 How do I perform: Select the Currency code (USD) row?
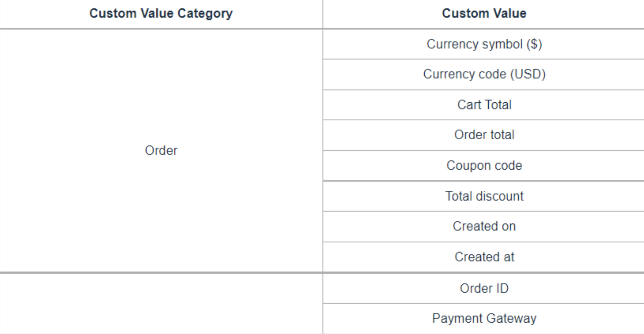click(484, 74)
